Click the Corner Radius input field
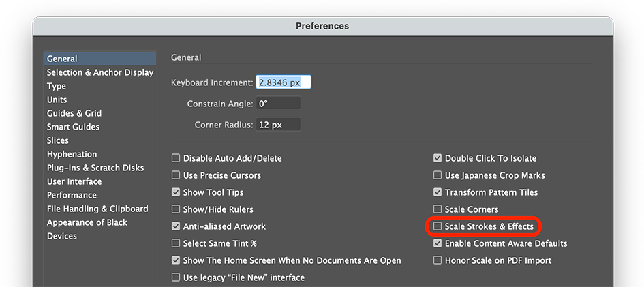The height and width of the screenshot is (287, 644). click(278, 125)
